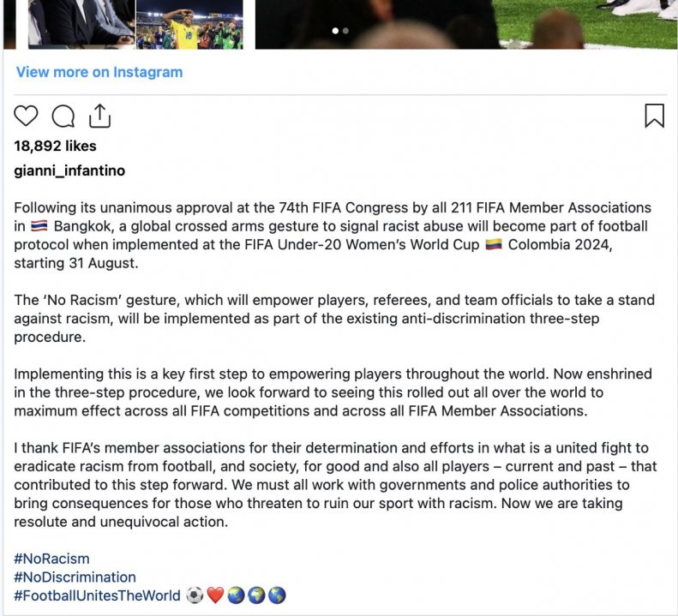Click the share arrow icon
Viewport: 678px width, 616px height.
pos(99,116)
